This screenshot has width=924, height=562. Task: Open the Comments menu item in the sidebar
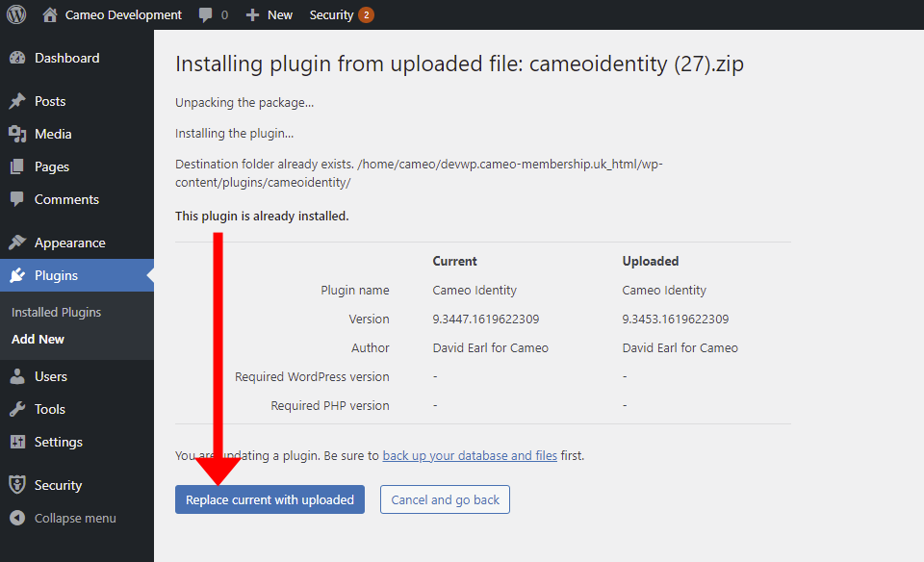point(66,199)
